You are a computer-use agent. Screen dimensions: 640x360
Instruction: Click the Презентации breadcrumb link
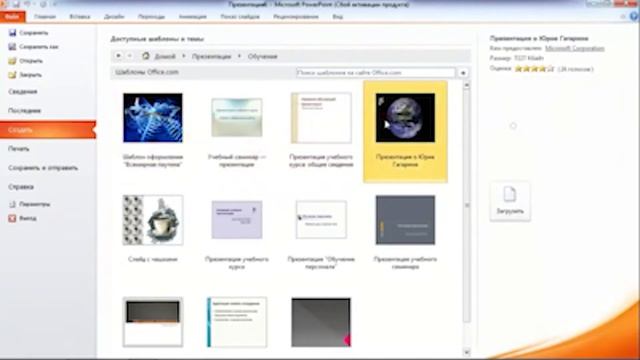point(211,56)
